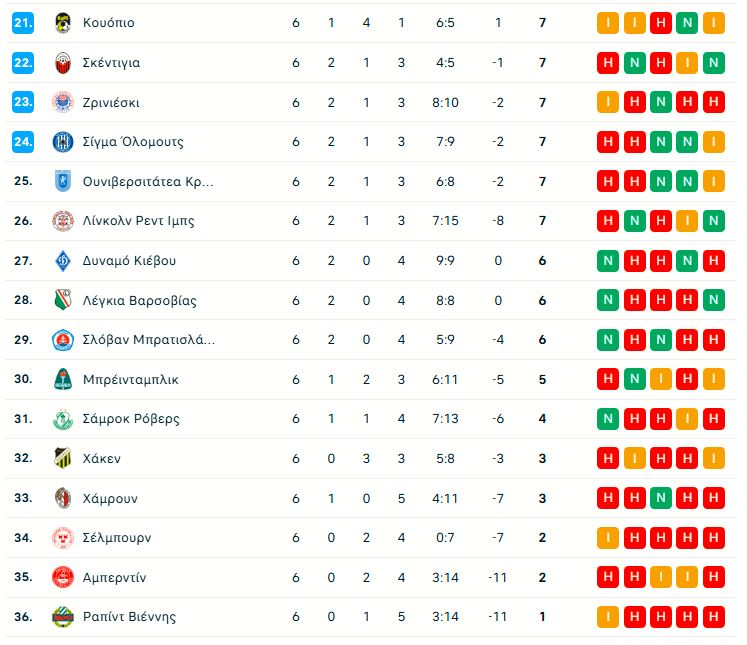Click the Ραπίντ Βιέννης team badge
Image resolution: width=747 pixels, height=645 pixels.
coord(63,616)
